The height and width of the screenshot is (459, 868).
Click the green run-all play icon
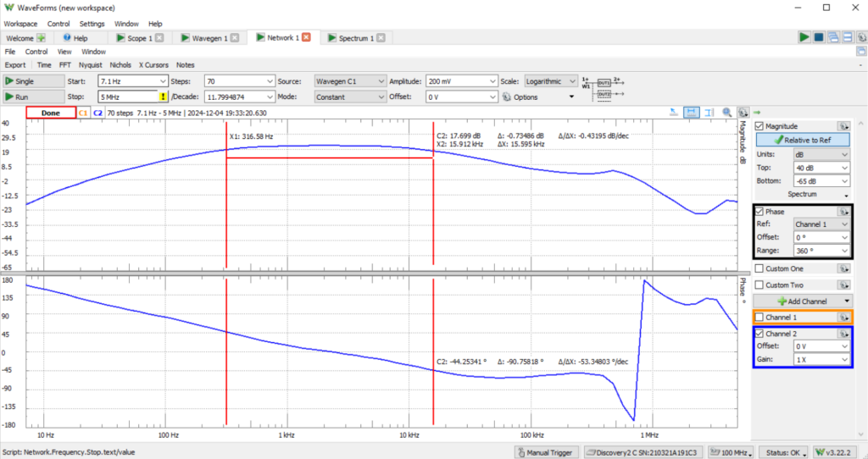tap(804, 37)
